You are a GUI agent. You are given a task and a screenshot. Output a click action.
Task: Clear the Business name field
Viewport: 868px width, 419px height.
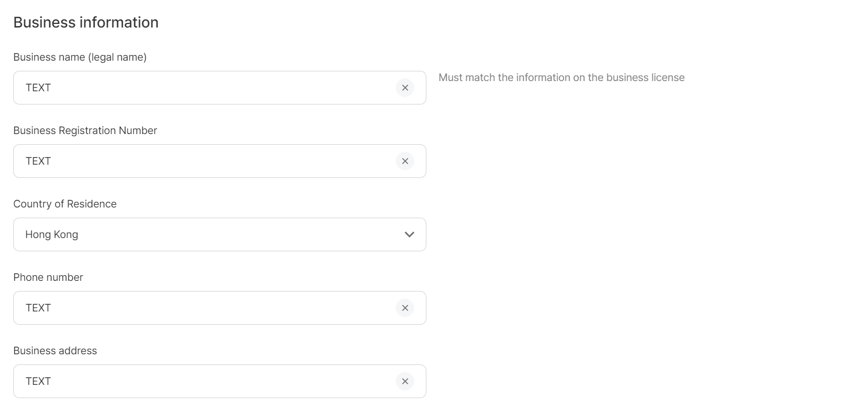(405, 88)
